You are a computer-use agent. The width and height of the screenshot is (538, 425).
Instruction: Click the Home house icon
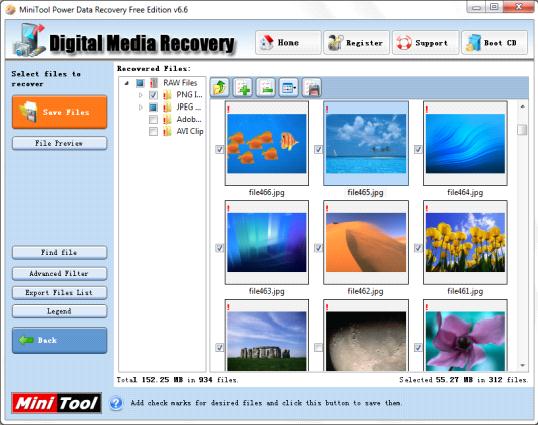pyautogui.click(x=267, y=43)
